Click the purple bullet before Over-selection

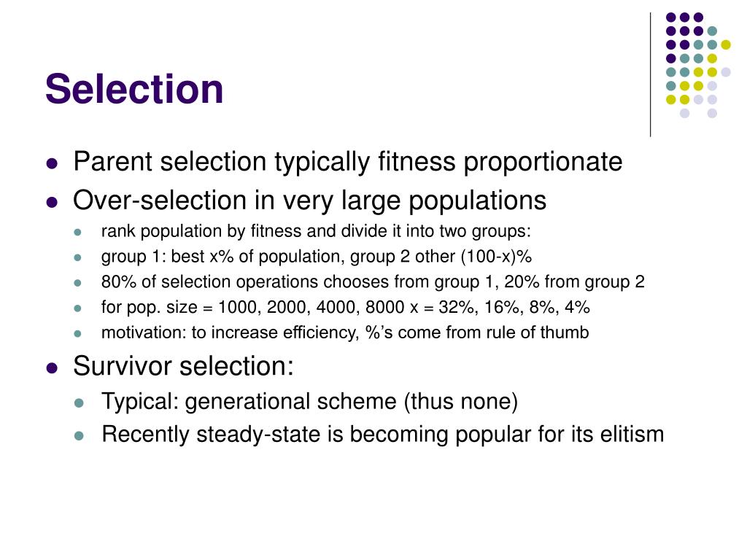tap(52, 203)
